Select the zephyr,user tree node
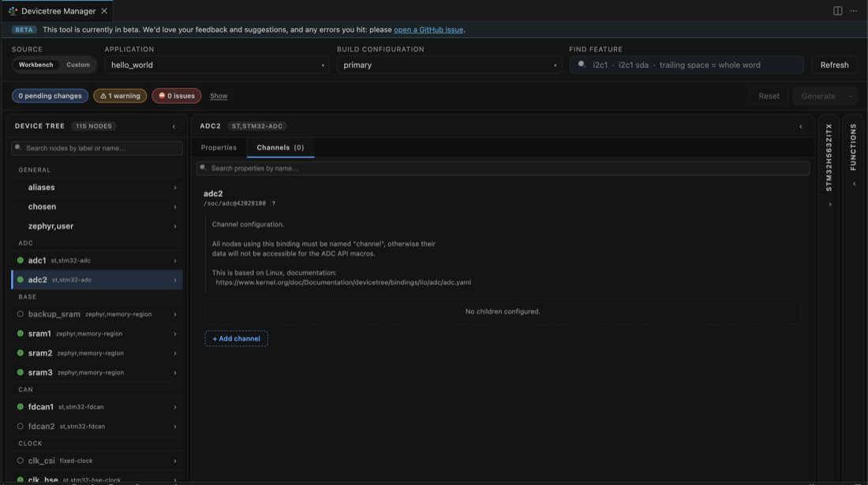The width and height of the screenshot is (868, 485). pos(97,226)
